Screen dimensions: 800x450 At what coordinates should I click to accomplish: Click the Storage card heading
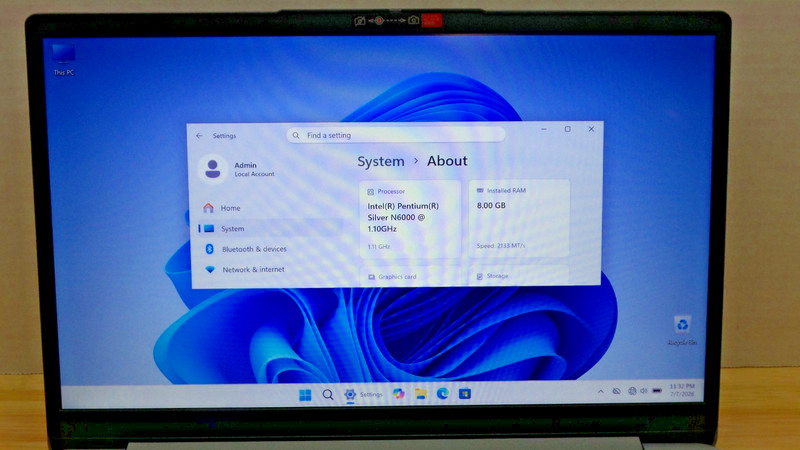pos(497,276)
